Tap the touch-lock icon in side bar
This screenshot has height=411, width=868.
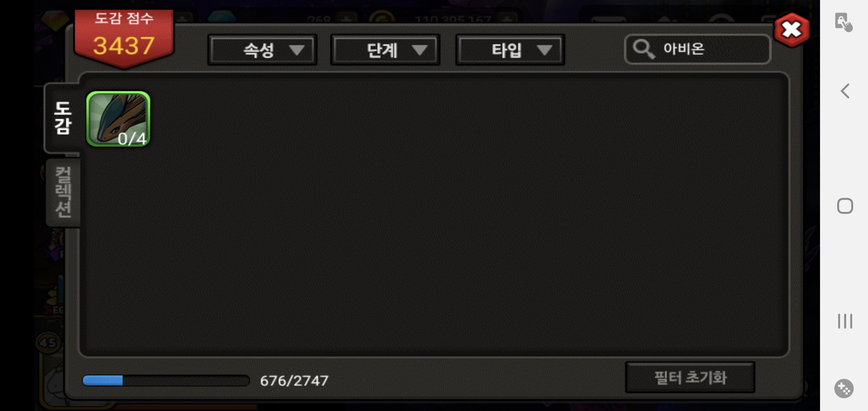point(843,22)
